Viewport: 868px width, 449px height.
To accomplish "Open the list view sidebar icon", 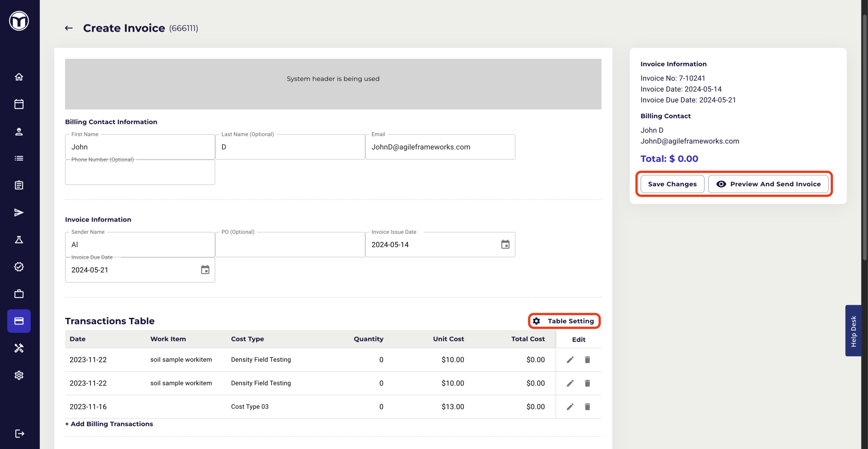I will coord(19,158).
